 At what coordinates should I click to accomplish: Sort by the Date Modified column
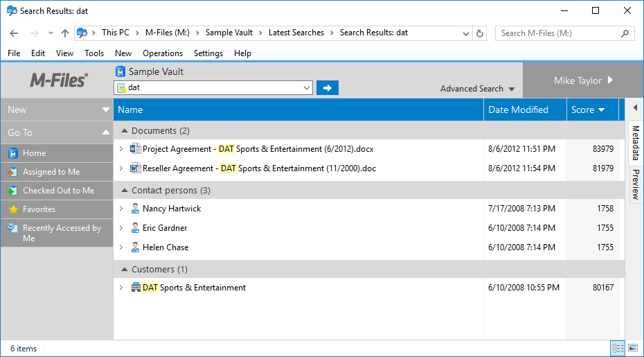pyautogui.click(x=526, y=110)
